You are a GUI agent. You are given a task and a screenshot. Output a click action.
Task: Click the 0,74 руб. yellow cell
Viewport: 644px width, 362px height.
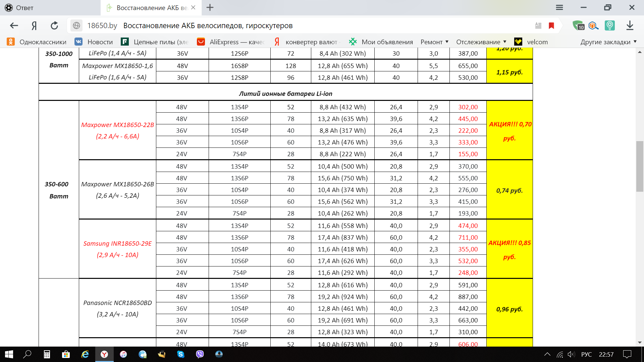pos(509,190)
